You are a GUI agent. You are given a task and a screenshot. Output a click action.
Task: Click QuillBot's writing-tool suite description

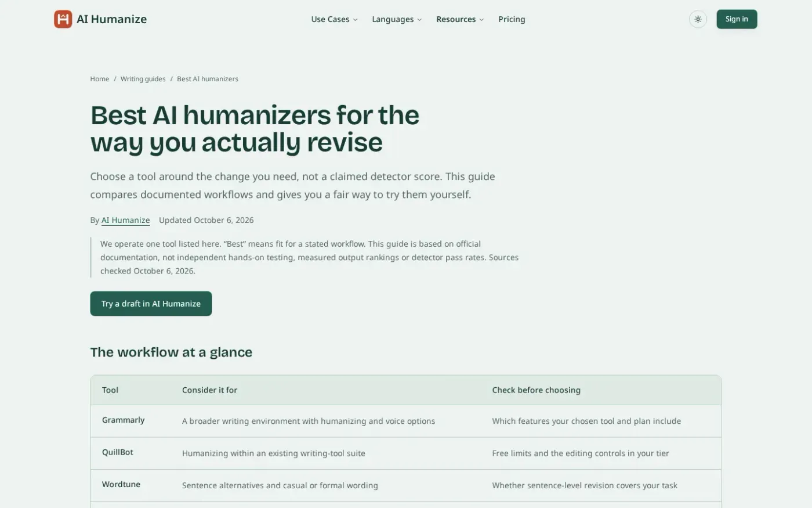[274, 453]
